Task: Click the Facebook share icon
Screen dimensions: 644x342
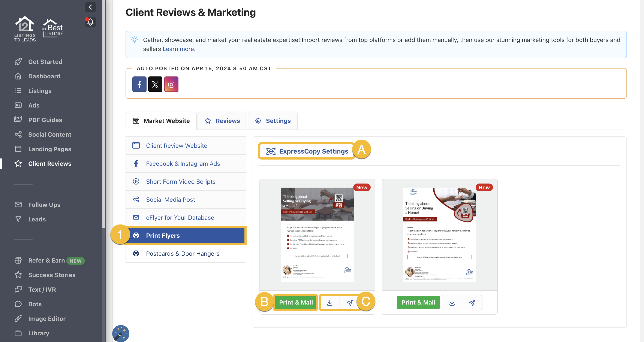Action: pyautogui.click(x=139, y=84)
